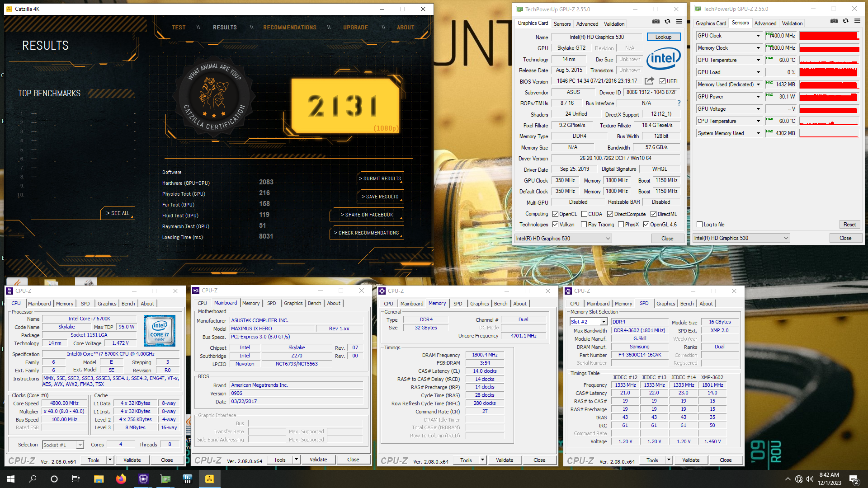Open the ABOUT tab in Catzilla
This screenshot has width=868, height=488.
click(x=406, y=28)
